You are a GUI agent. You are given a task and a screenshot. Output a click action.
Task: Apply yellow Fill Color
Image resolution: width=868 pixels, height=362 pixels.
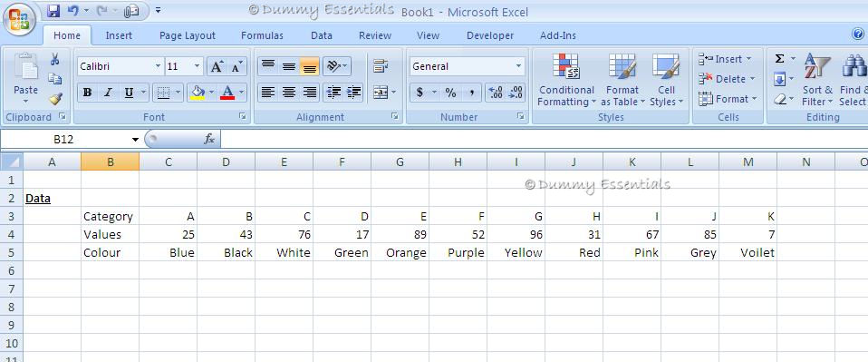(x=198, y=93)
